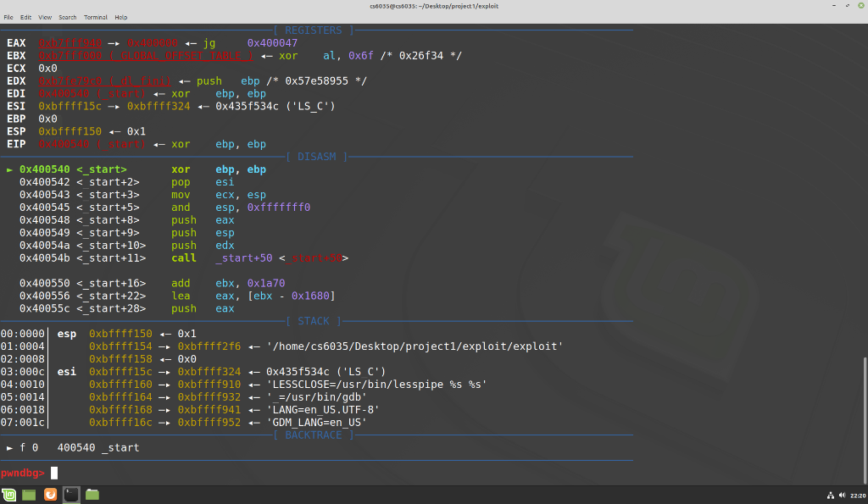
Task: Open the Edit menu
Action: (25, 16)
